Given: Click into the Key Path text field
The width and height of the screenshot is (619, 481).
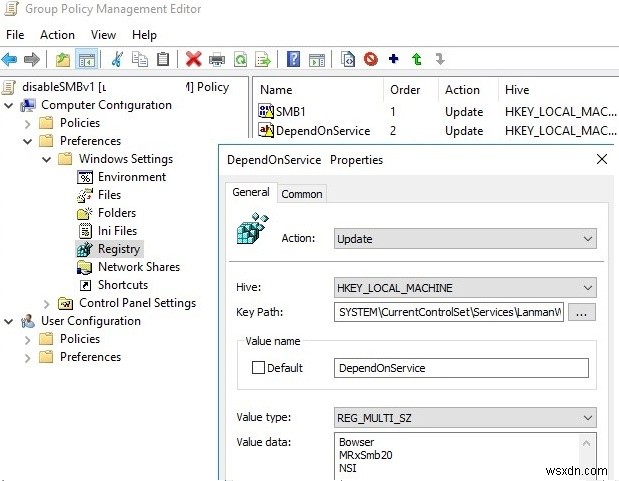Looking at the screenshot, I should (x=449, y=312).
